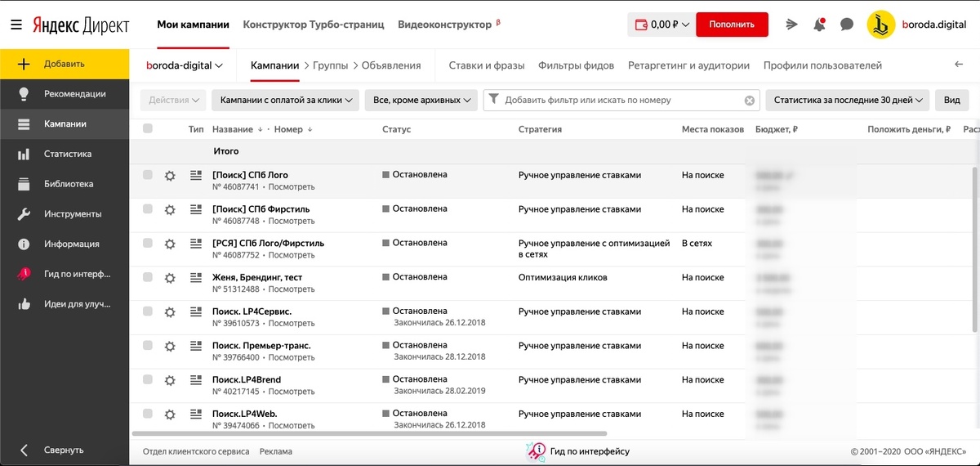Open Идеи для улучшения thumbs-up icon
Image resolution: width=980 pixels, height=466 pixels.
pos(24,304)
